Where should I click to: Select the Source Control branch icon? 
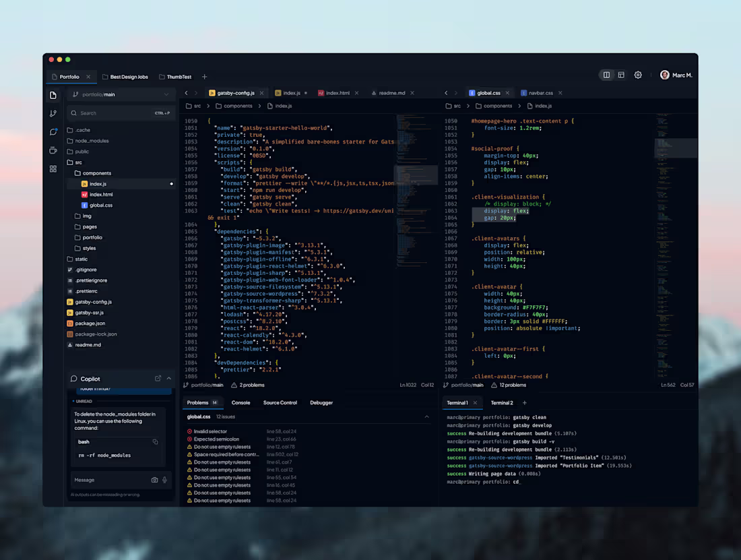coord(53,113)
